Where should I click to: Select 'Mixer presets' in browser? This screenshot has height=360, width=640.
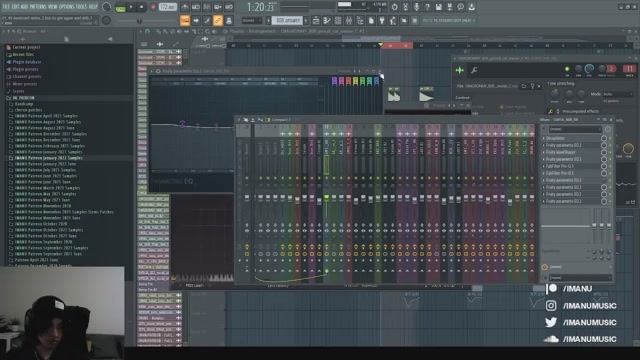(x=25, y=84)
